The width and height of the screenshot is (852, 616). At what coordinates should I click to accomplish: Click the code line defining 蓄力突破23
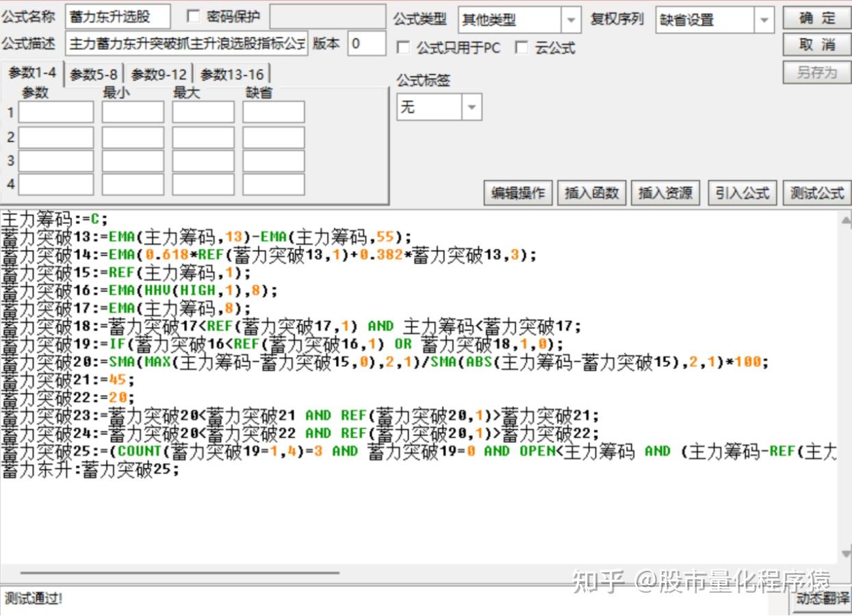[300, 415]
